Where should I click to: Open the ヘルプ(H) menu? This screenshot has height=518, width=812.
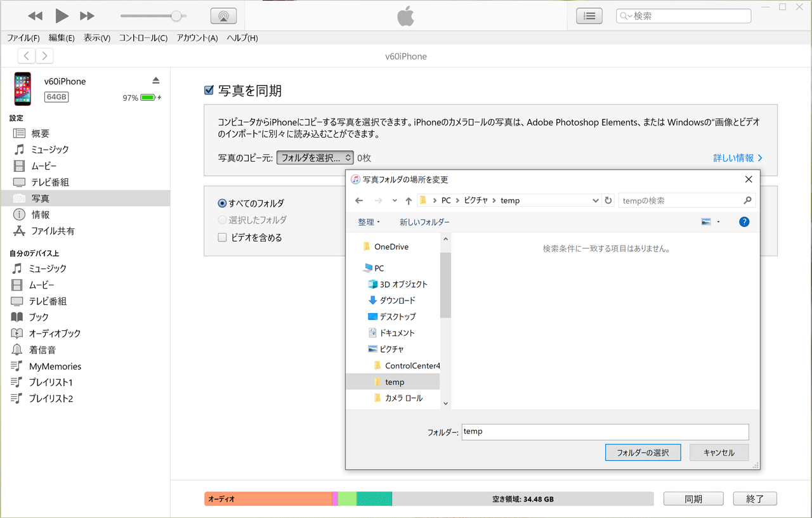(242, 38)
